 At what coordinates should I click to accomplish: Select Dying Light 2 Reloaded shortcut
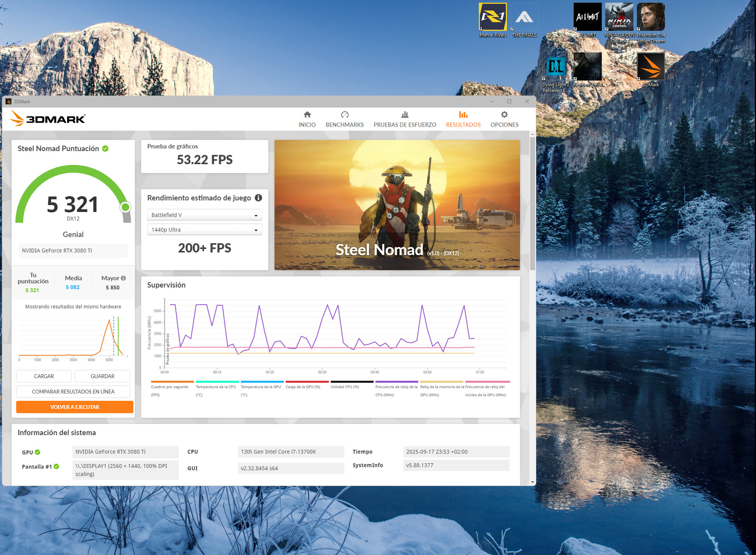coord(556,73)
